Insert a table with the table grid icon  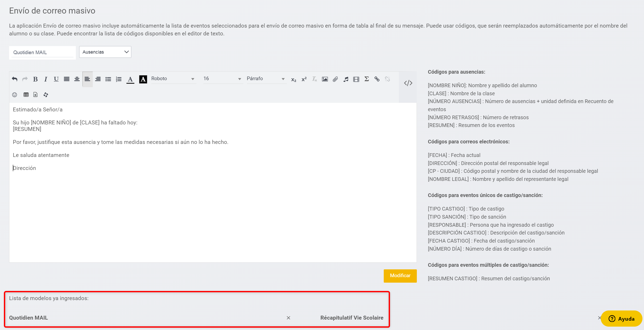26,94
